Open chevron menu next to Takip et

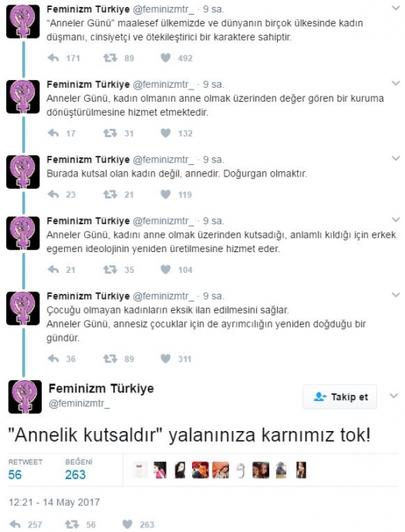(393, 396)
